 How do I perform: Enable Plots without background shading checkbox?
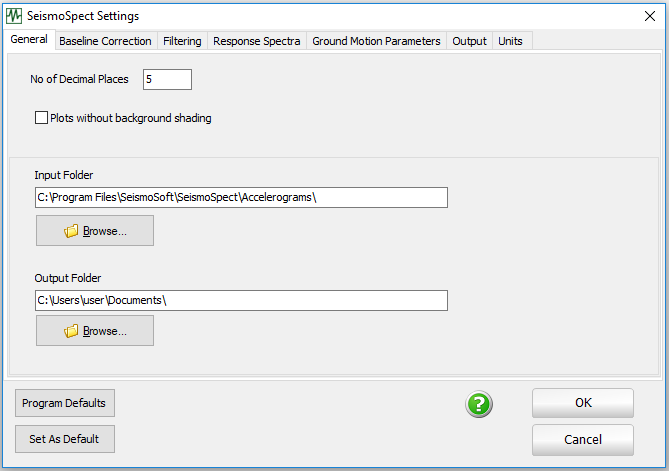point(42,118)
